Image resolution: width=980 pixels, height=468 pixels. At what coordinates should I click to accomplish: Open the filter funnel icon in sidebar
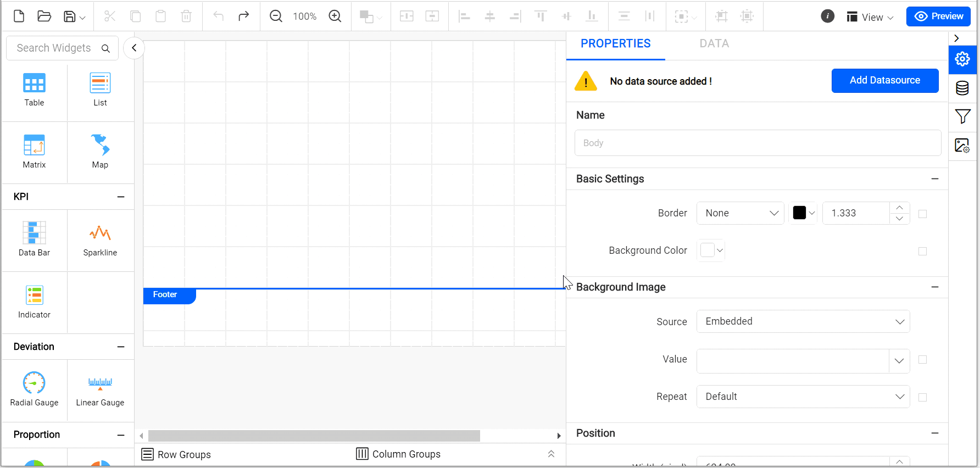962,116
